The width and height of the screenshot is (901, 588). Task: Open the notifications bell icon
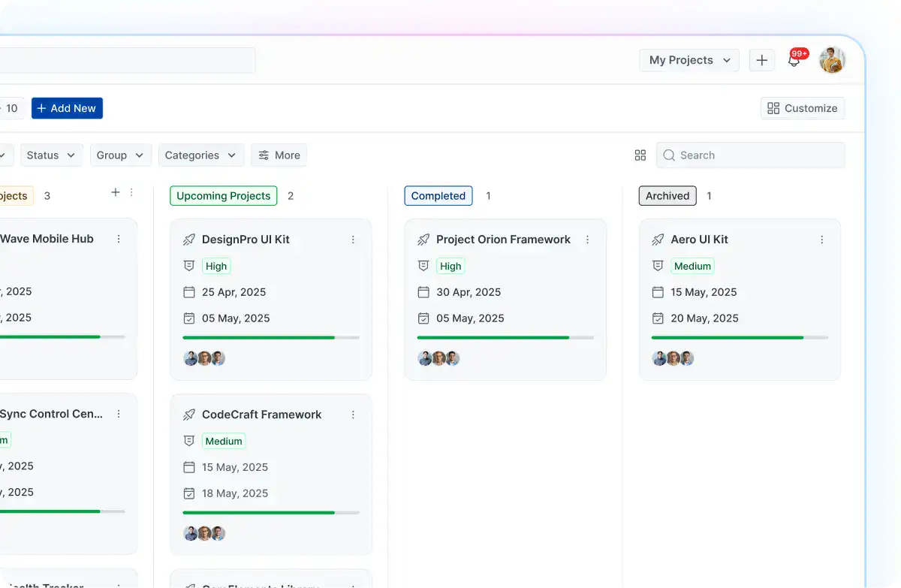794,60
